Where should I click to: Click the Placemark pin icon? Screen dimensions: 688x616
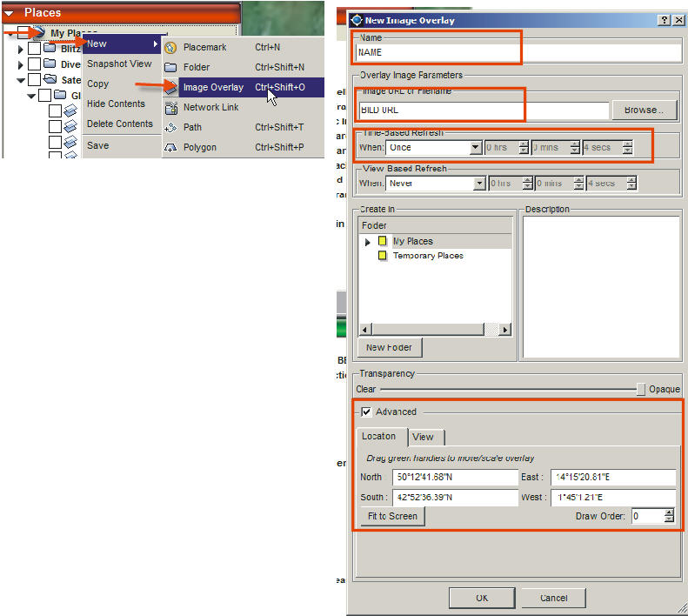pyautogui.click(x=170, y=48)
